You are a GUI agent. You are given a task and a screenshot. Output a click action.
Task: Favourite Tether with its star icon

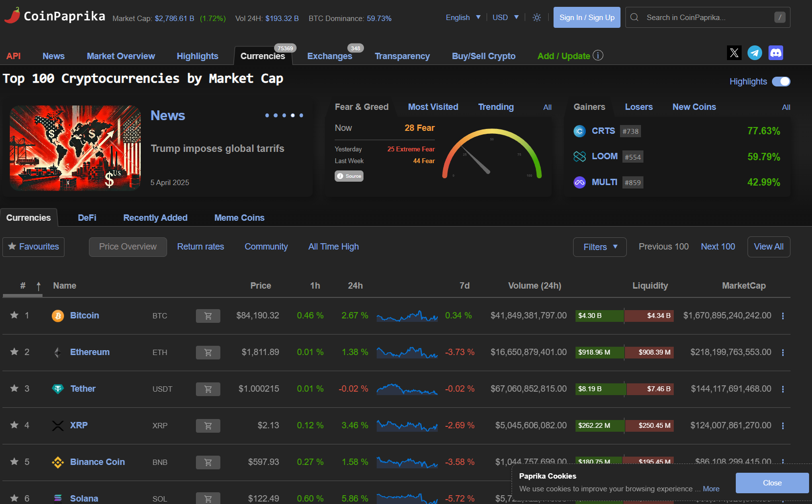(x=15, y=388)
